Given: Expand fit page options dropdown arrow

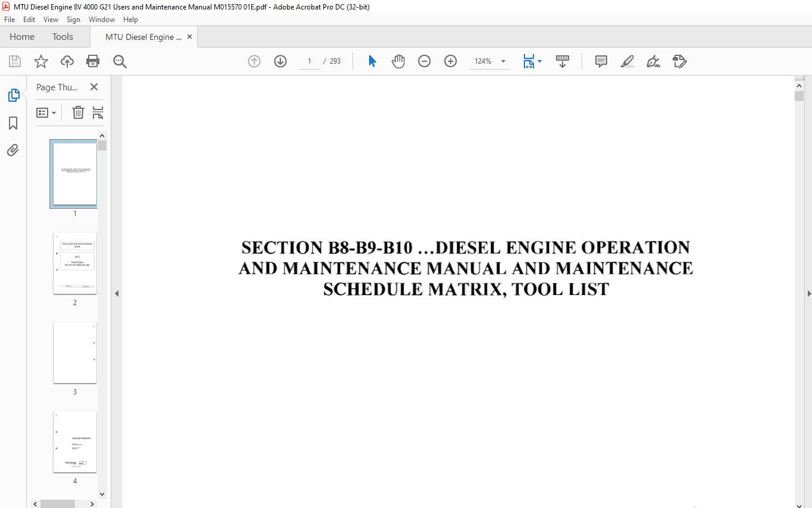Looking at the screenshot, I should (539, 61).
